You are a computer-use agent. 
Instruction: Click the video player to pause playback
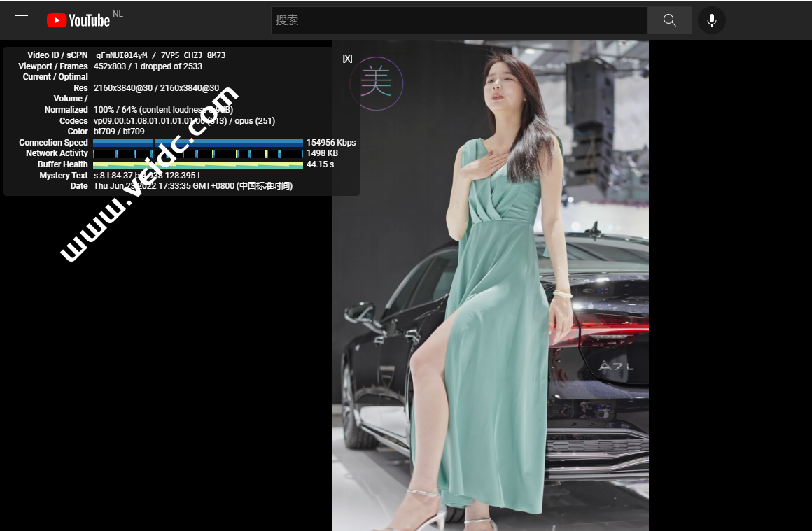point(490,315)
